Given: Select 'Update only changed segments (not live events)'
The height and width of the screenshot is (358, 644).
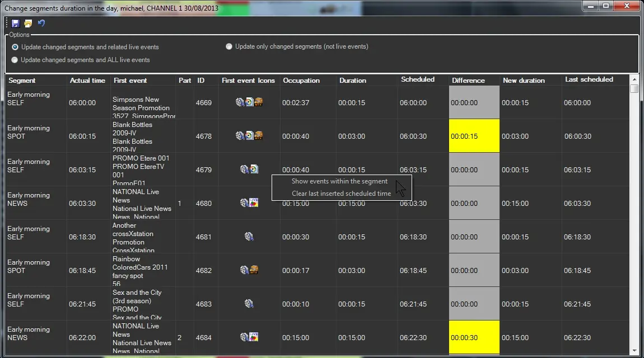Looking at the screenshot, I should click(297, 47).
